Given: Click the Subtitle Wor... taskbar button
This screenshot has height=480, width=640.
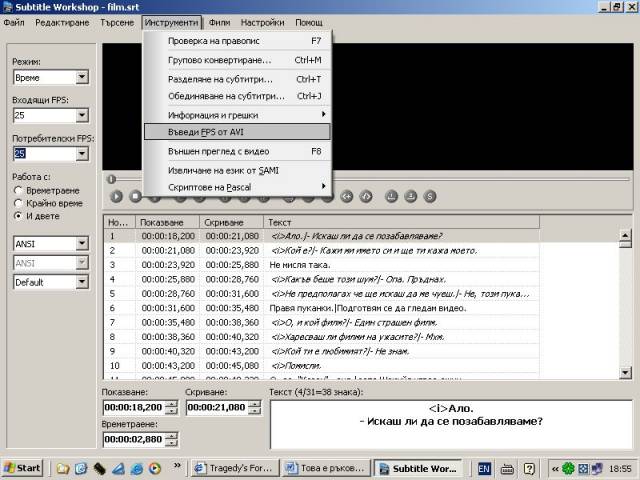Looking at the screenshot, I should pyautogui.click(x=419, y=468).
